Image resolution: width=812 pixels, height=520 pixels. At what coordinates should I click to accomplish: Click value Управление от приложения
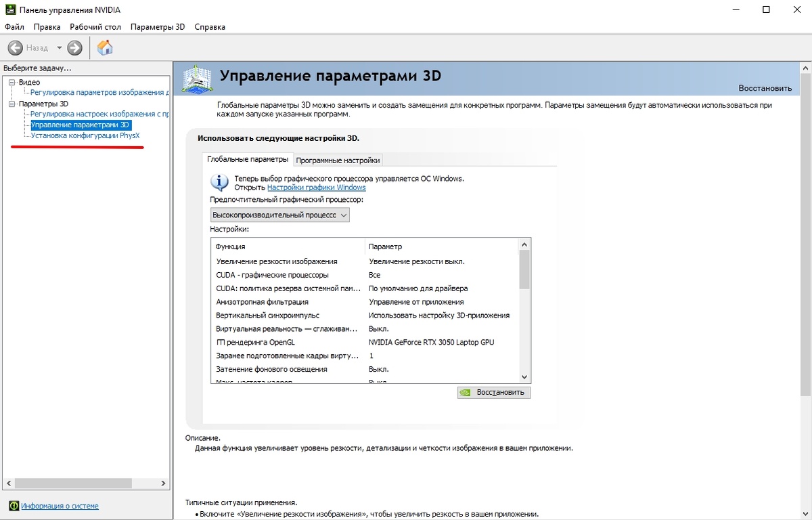416,302
